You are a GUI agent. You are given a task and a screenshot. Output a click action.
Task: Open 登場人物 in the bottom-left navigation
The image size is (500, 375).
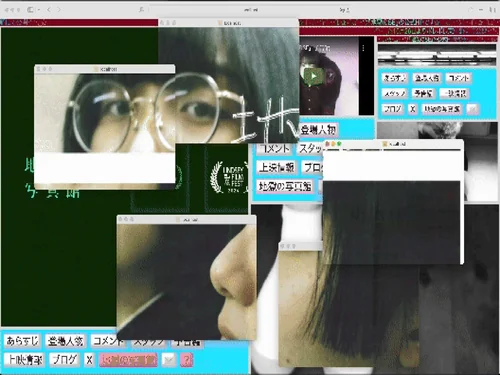point(65,341)
